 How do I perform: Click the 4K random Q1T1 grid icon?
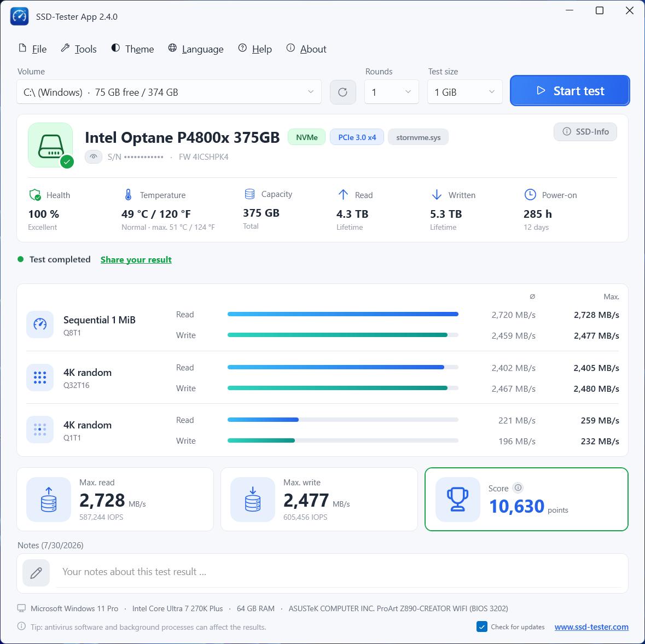pyautogui.click(x=40, y=429)
